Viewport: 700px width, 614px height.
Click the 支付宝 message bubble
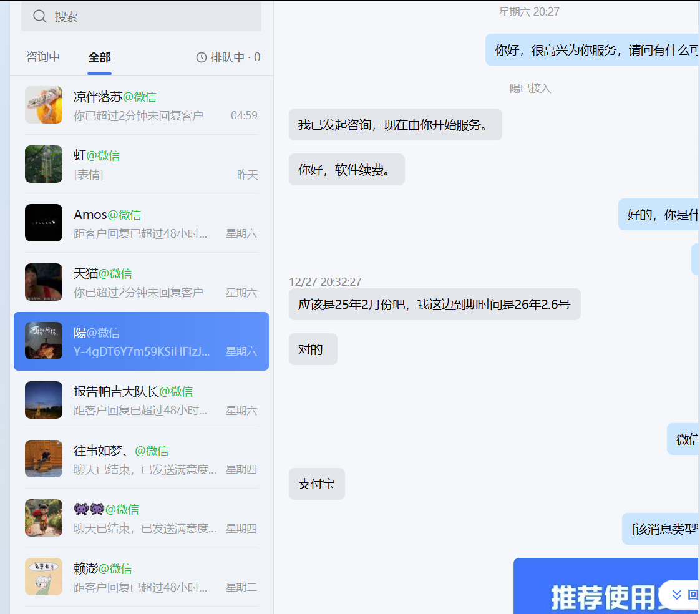click(316, 484)
